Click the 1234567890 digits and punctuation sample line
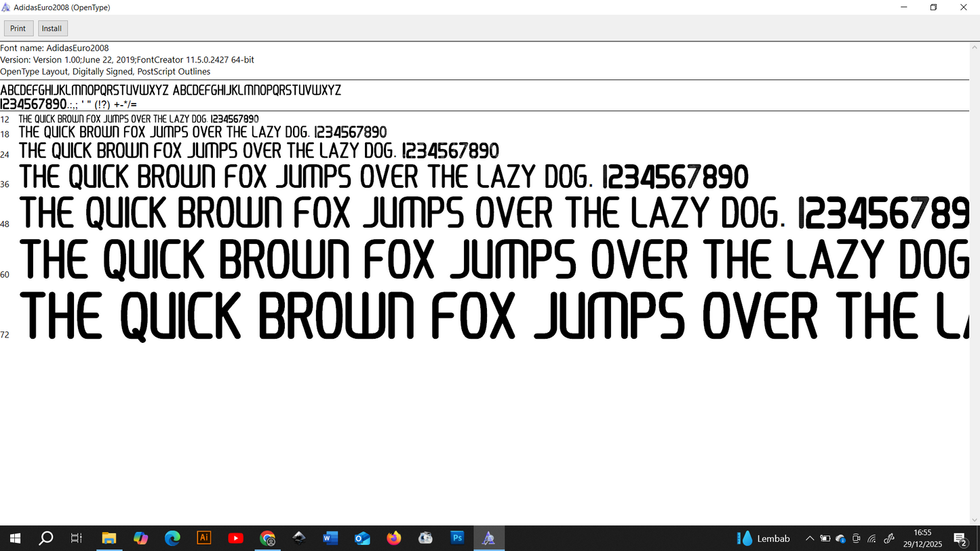Screen dimensions: 980x551 (68, 104)
